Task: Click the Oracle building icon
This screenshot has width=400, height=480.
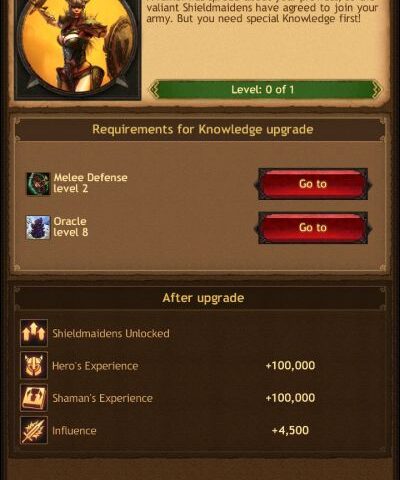Action: [38, 227]
